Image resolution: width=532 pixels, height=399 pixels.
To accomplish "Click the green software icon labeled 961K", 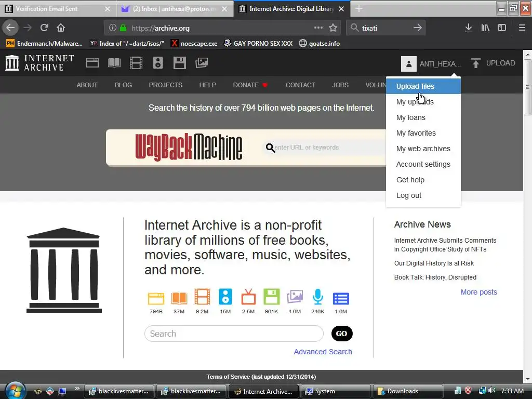I will tap(271, 297).
